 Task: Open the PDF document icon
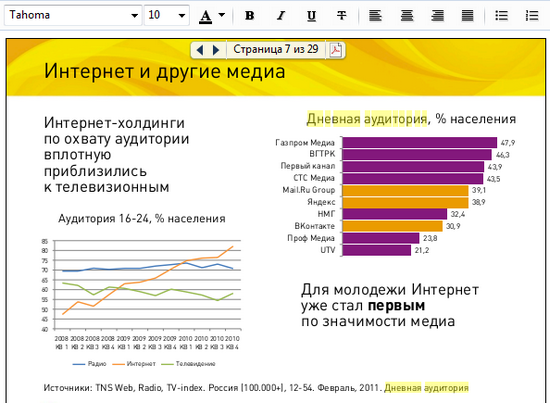tap(336, 50)
